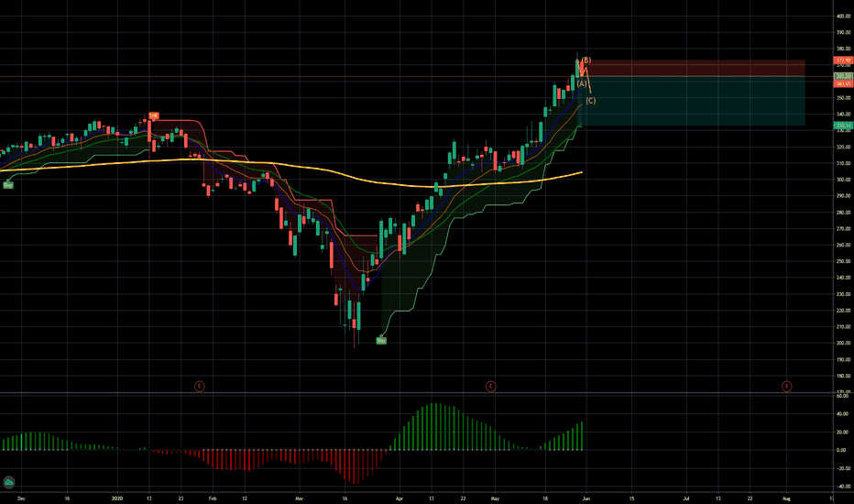Click the earnings E marker near August
The image size is (854, 504).
[786, 387]
